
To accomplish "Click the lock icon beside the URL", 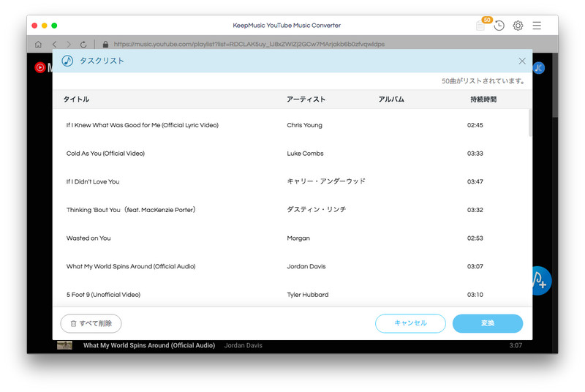I will (105, 45).
